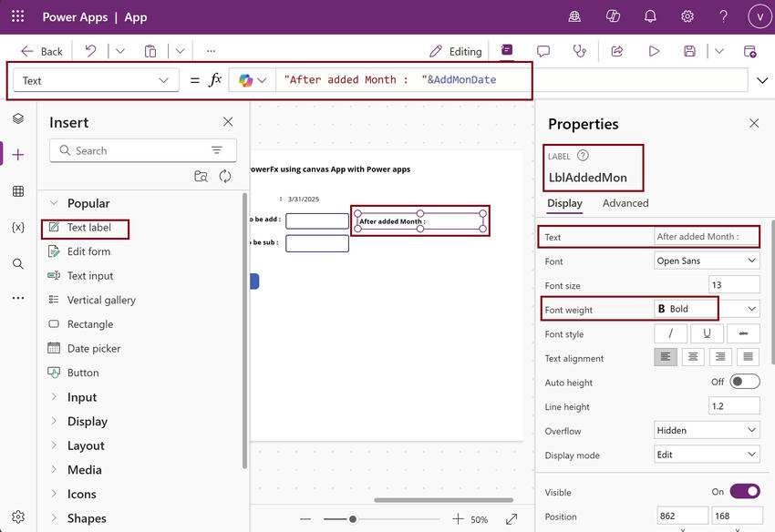Turn off the Visible toggle
The image size is (775, 532).
(x=744, y=492)
